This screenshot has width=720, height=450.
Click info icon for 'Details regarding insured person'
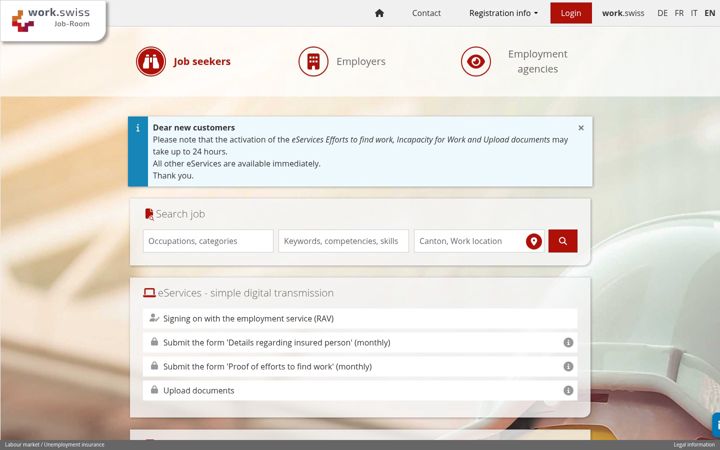point(568,343)
